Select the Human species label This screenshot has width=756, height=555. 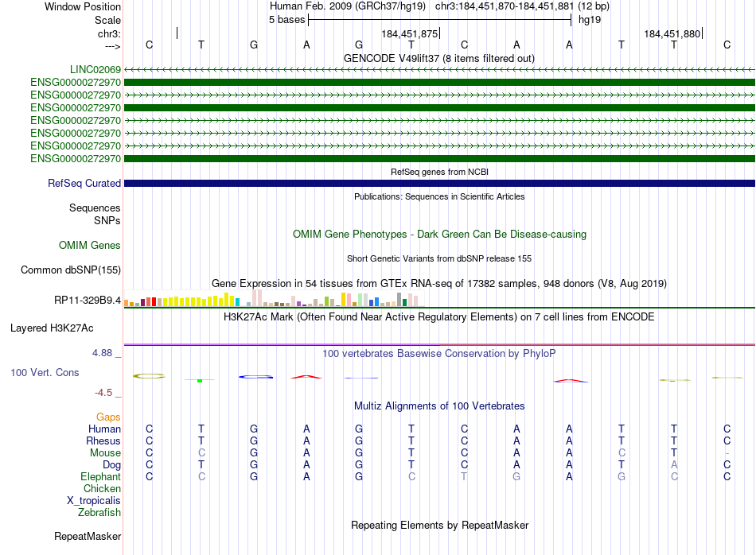click(x=104, y=429)
